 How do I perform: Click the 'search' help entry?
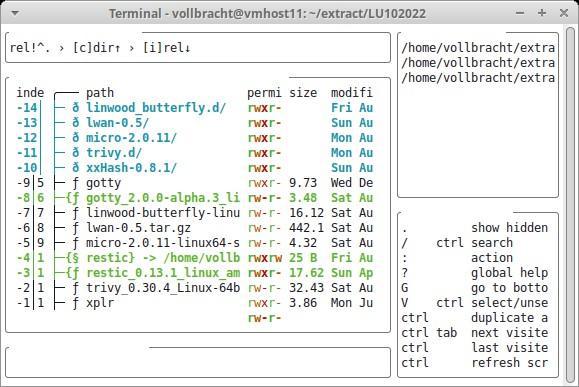point(492,243)
